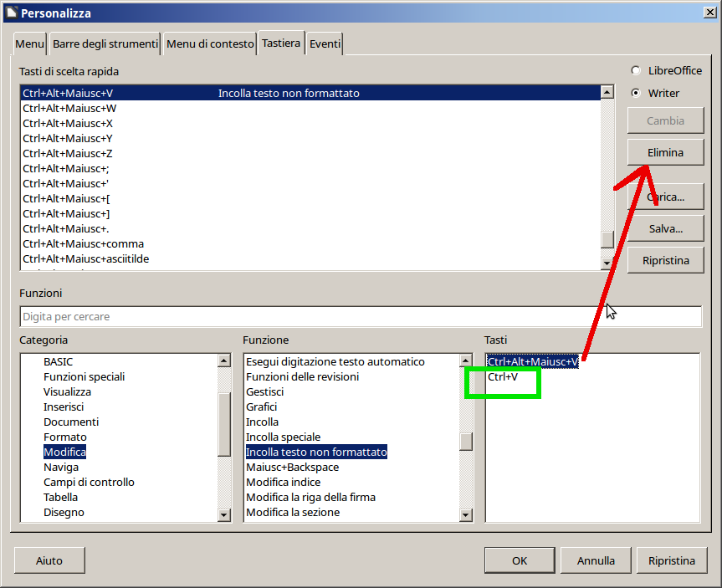Select Formato category
Viewport: 722px width, 588px height.
point(65,437)
